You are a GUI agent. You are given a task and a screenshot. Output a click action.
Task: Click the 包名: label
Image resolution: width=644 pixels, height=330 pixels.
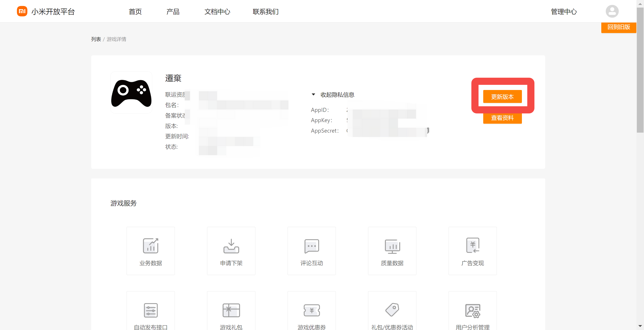click(172, 105)
